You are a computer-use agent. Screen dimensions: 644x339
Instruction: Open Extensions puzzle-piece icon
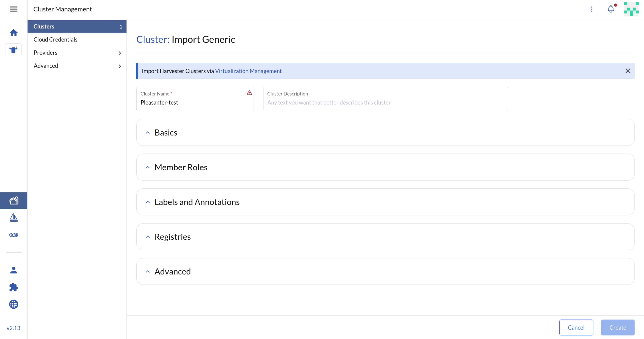coord(13,287)
